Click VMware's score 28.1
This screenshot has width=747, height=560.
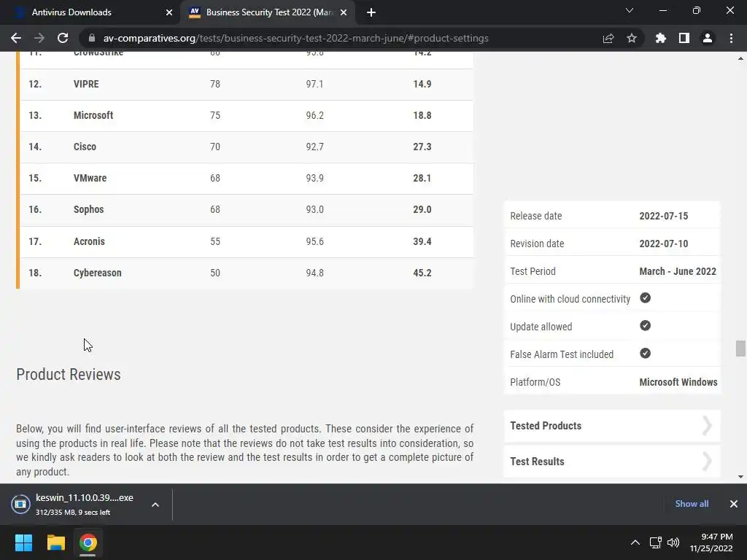pyautogui.click(x=422, y=178)
